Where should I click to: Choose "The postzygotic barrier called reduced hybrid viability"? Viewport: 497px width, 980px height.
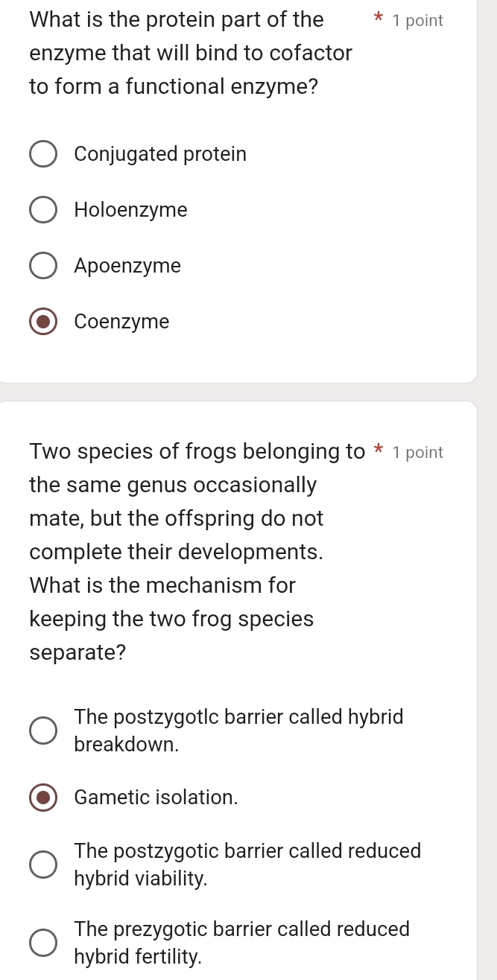(x=43, y=864)
